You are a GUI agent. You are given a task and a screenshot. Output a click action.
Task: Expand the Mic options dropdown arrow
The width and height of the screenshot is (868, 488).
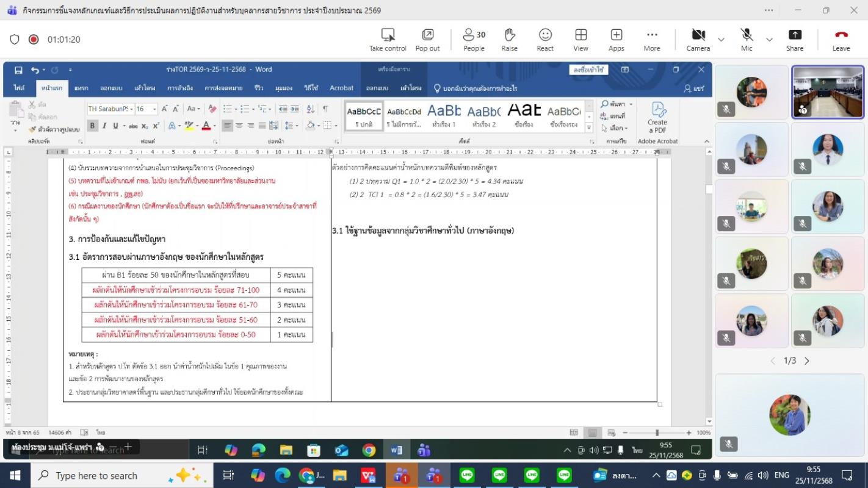pyautogui.click(x=769, y=40)
